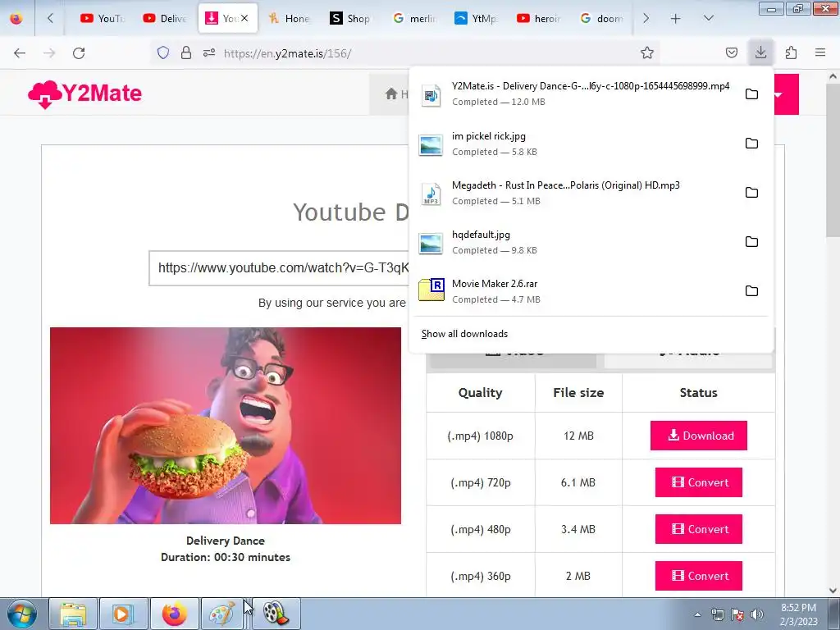Viewport: 840px width, 630px height.
Task: Click the 12 MB file size cell
Action: click(578, 436)
